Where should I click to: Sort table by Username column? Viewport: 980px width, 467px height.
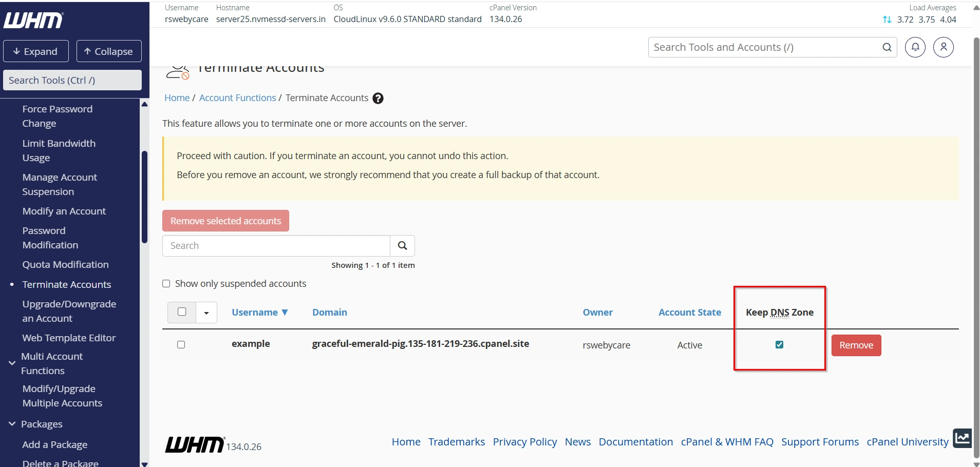tap(259, 312)
